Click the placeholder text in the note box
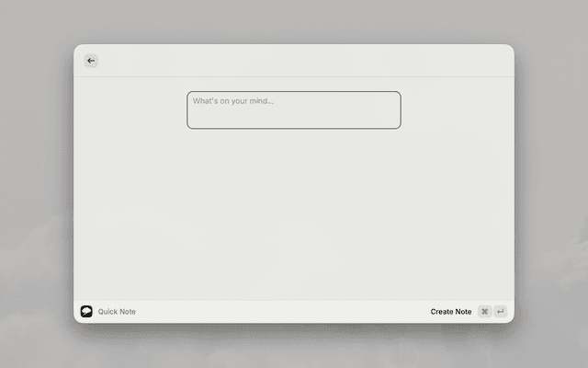The height and width of the screenshot is (368, 588). point(233,100)
